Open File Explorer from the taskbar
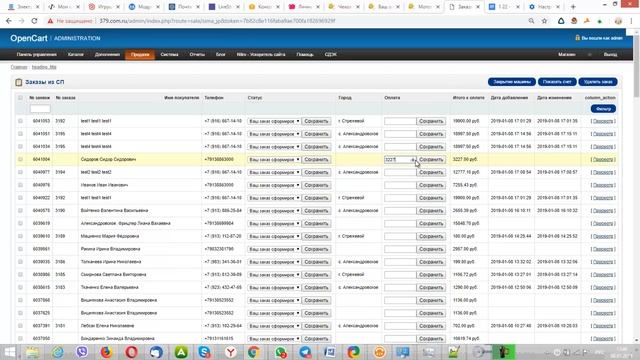Image resolution: width=640 pixels, height=360 pixels. tap(33, 352)
